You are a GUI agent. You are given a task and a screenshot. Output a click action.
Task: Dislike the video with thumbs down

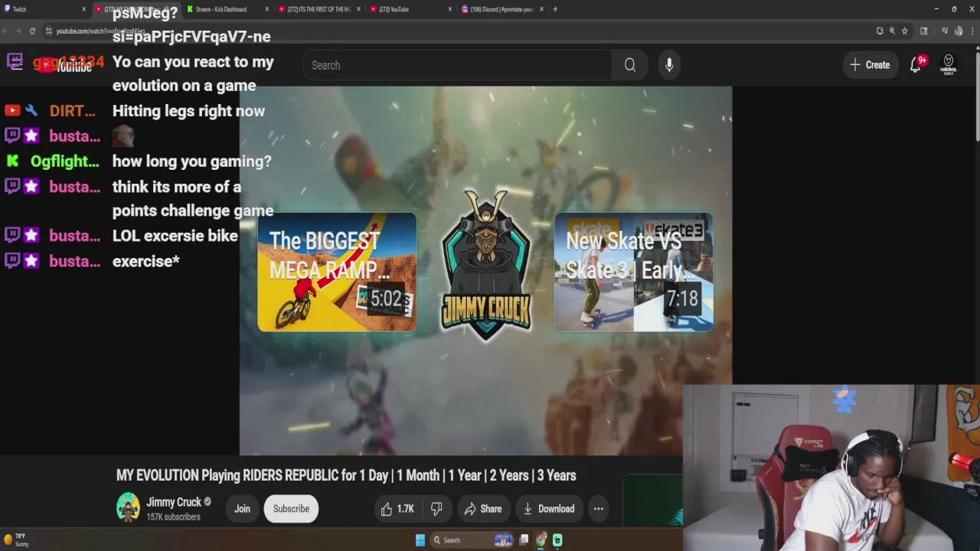[x=436, y=509]
